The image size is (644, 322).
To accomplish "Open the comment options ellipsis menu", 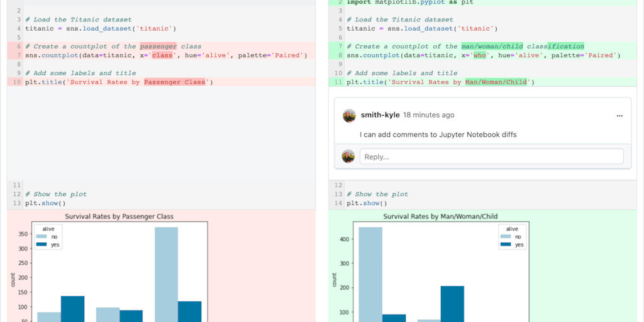I will click(x=619, y=116).
